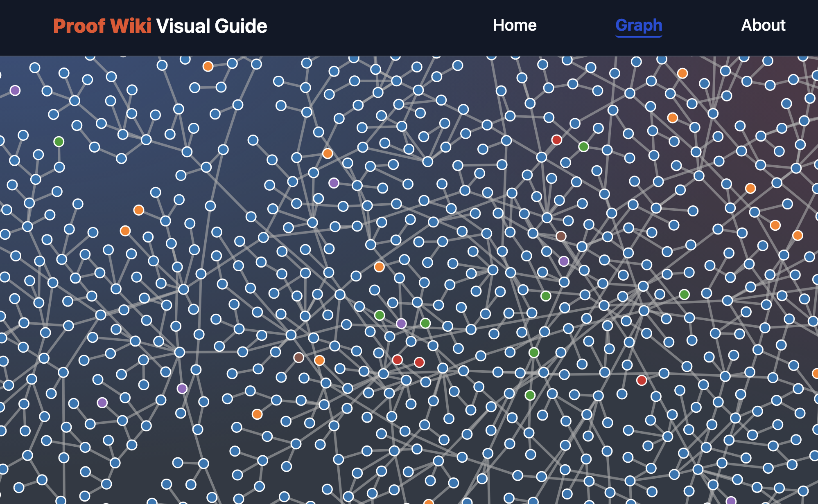The width and height of the screenshot is (818, 504).
Task: Select the orange node right of brown node
Action: point(319,360)
